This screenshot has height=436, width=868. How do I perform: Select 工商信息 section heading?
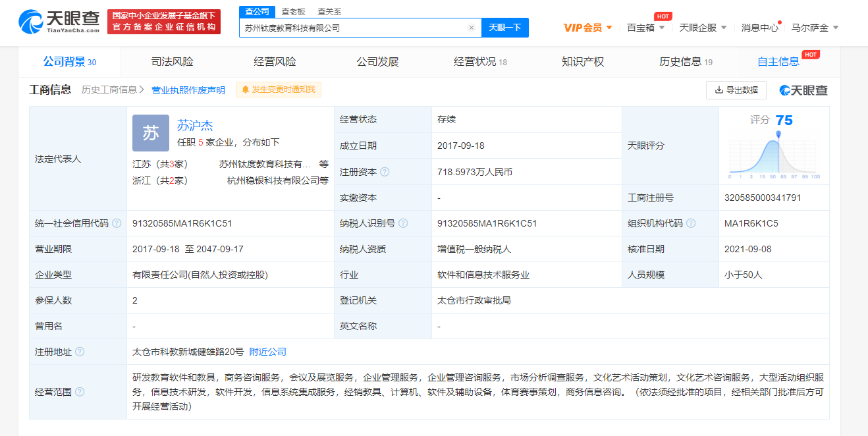click(x=50, y=90)
